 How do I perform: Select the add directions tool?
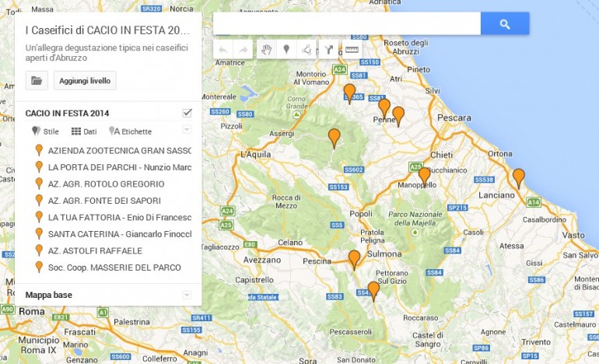(x=328, y=50)
